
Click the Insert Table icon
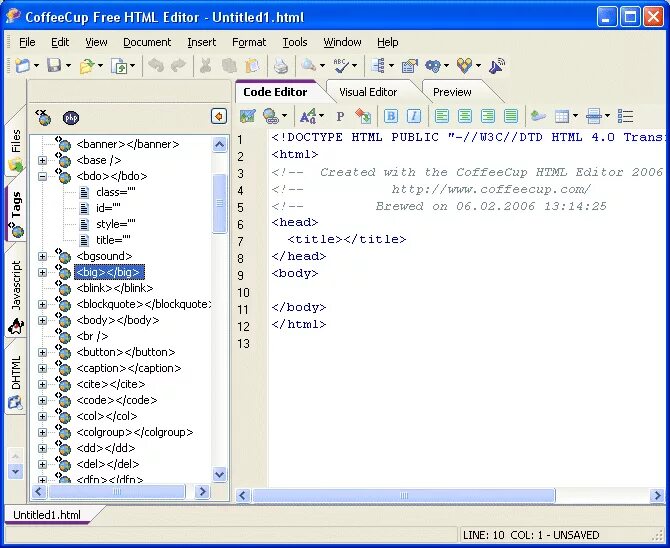pyautogui.click(x=561, y=116)
